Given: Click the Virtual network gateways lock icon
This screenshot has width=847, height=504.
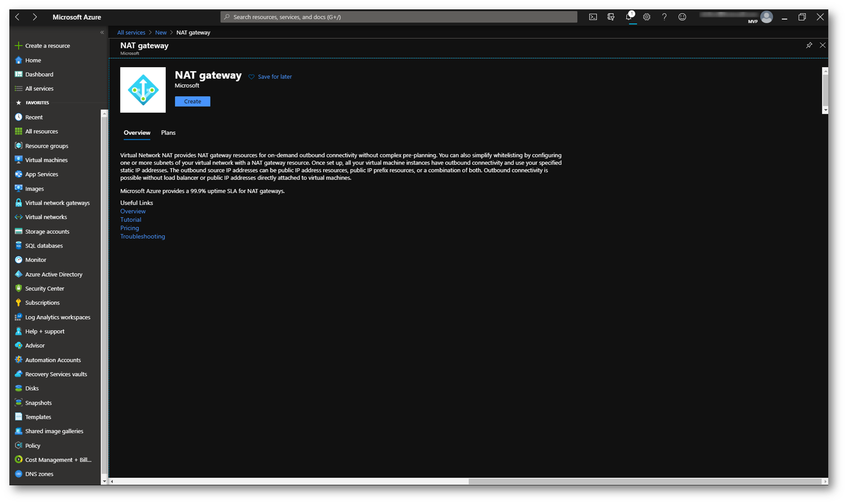Looking at the screenshot, I should pyautogui.click(x=18, y=203).
